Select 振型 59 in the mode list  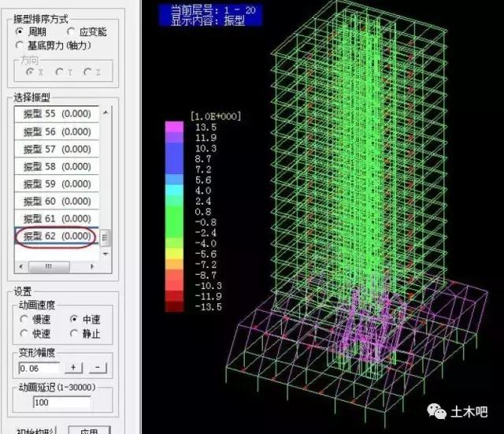coord(57,184)
